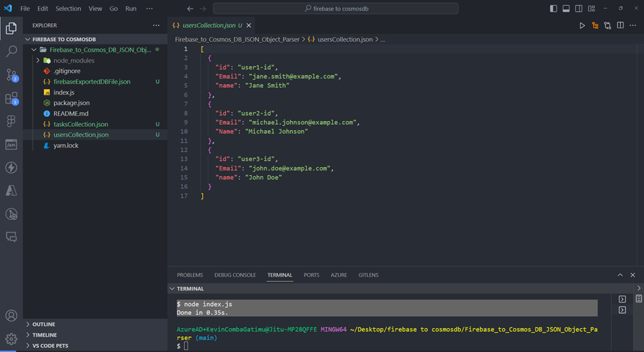Toggle the primary side bar layout button
Viewport: 644px width, 352px height.
point(554,9)
